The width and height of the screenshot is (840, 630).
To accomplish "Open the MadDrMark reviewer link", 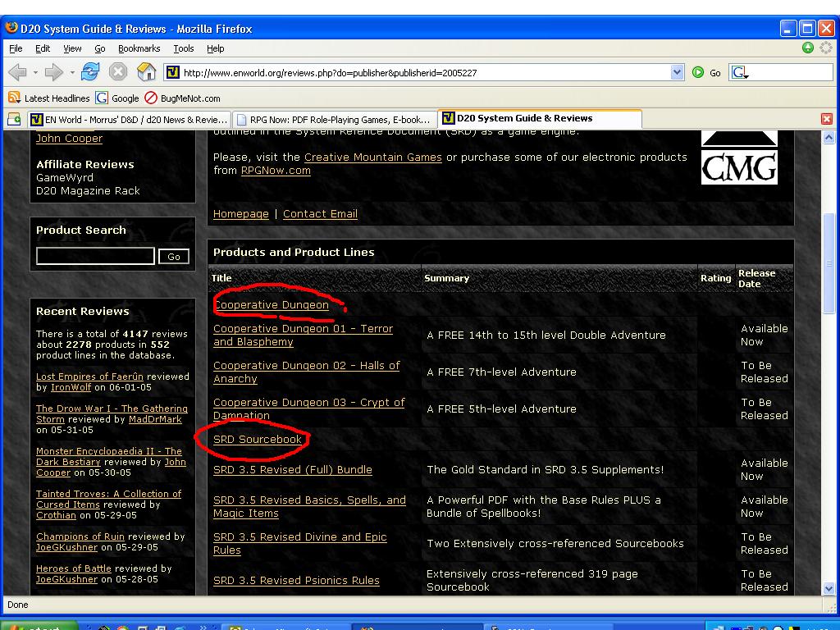I will point(155,419).
